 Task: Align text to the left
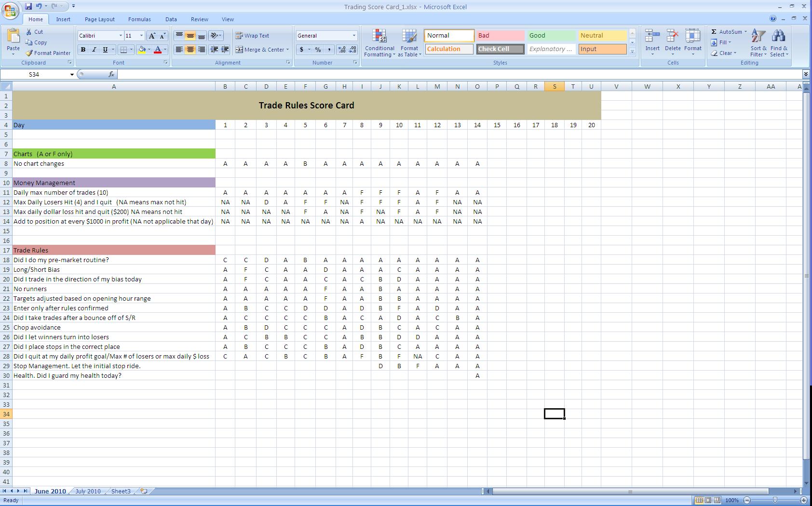pyautogui.click(x=179, y=50)
